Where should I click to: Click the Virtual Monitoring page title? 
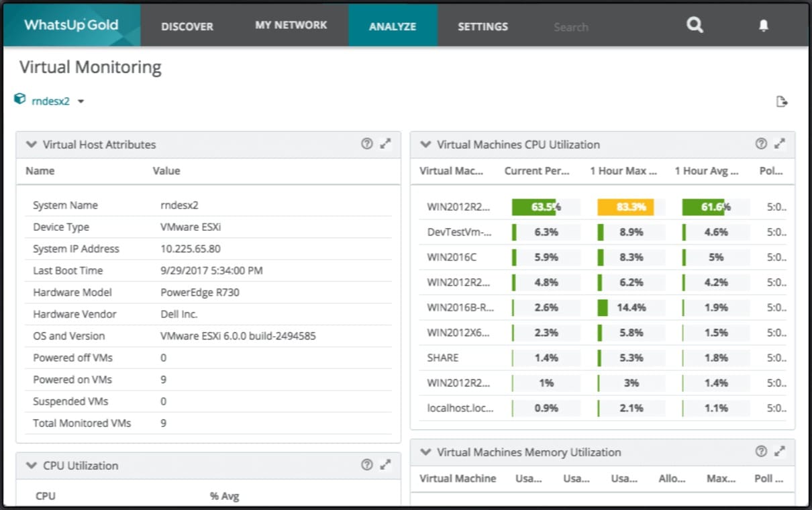[x=91, y=67]
